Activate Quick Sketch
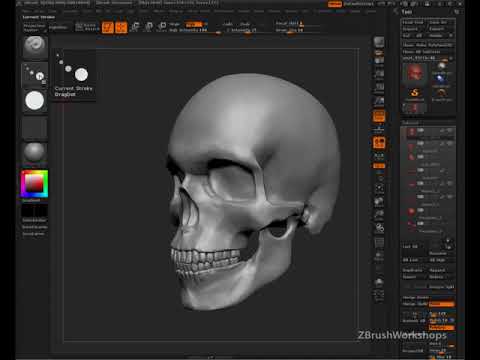Viewport: 480px width, 360px height. pos(87,27)
